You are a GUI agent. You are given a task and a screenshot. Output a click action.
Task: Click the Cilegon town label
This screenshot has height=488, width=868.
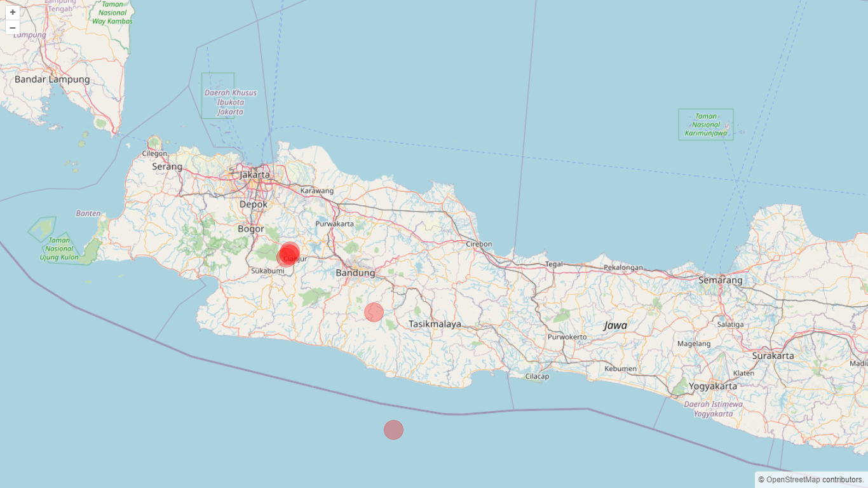[154, 153]
